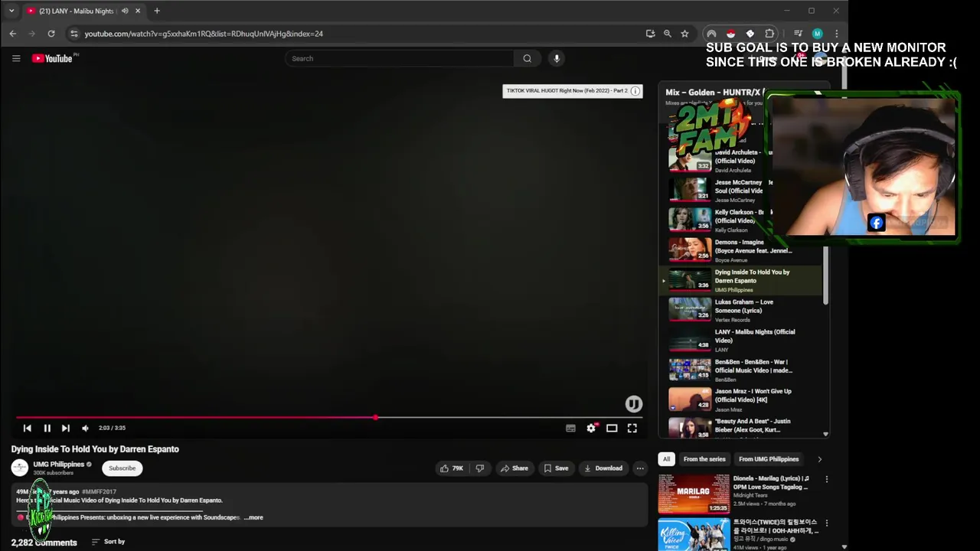
Task: Click the YouTube search input field
Action: (400, 58)
